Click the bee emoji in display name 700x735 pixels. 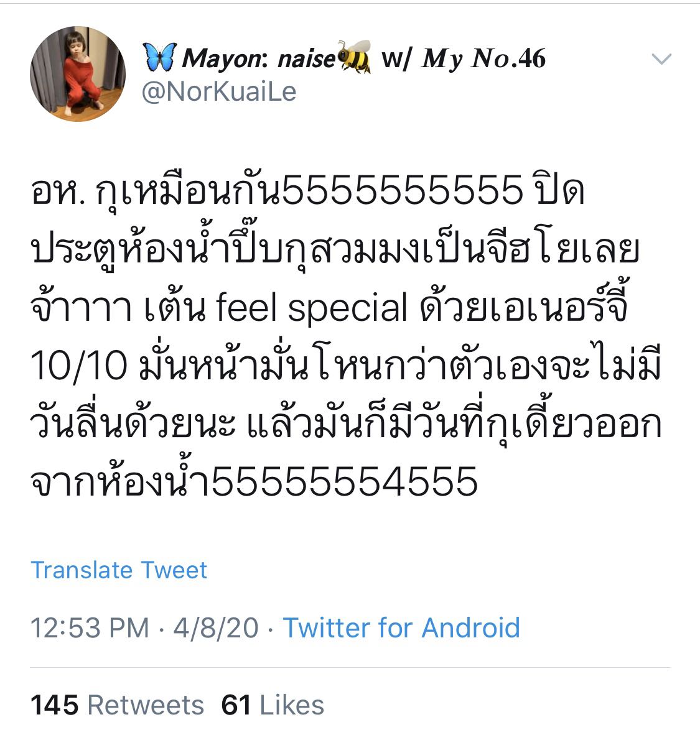354,57
